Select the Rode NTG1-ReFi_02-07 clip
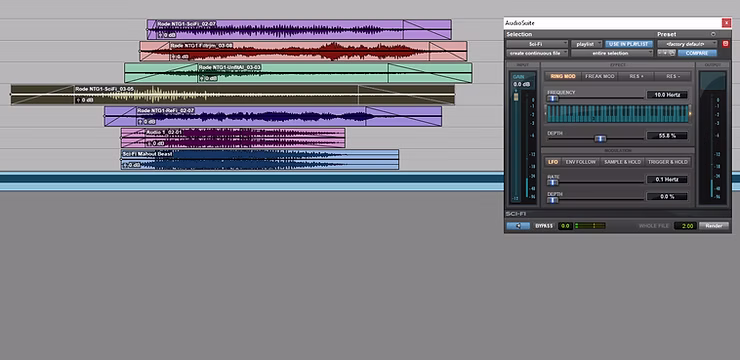The height and width of the screenshot is (360, 740). (x=273, y=117)
